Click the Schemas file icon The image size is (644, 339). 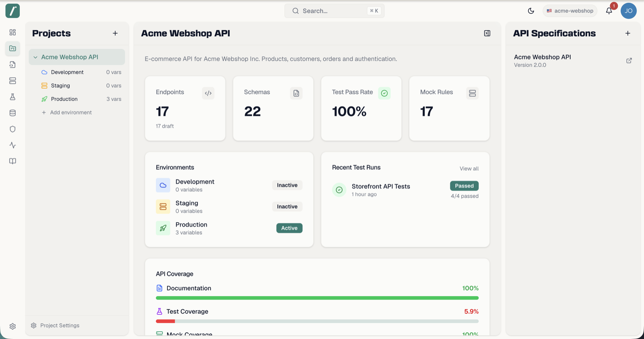pyautogui.click(x=296, y=93)
